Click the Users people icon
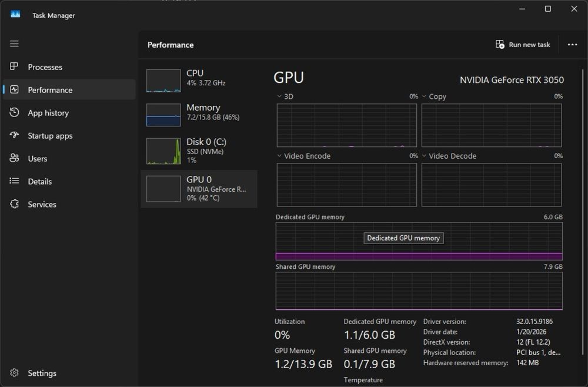This screenshot has width=588, height=387. pyautogui.click(x=14, y=158)
